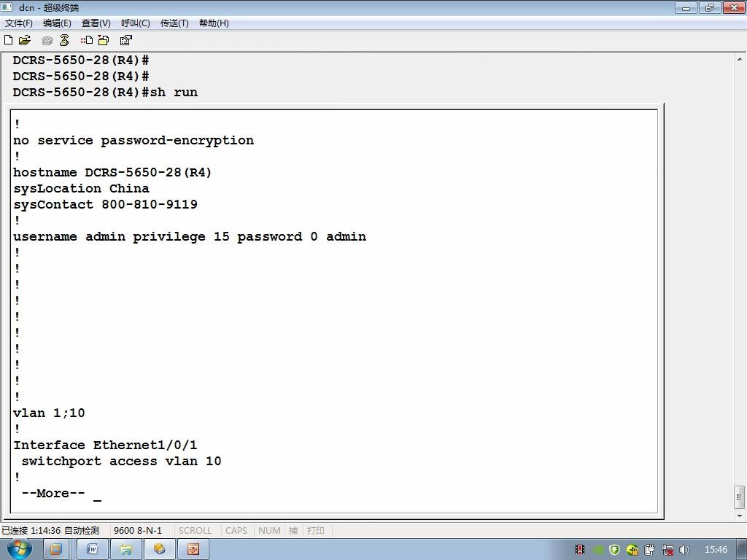Screen dimensions: 747x560
Task: Click the green round tray icon
Action: 597,550
